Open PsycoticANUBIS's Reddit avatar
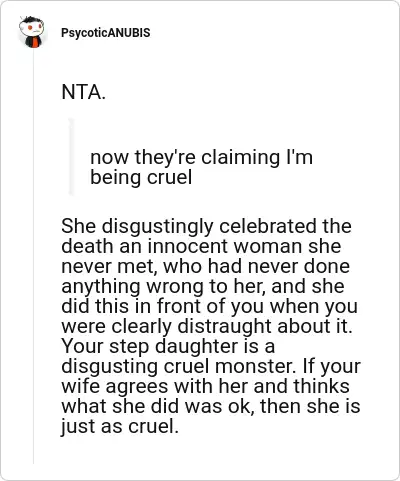 [x=31, y=32]
